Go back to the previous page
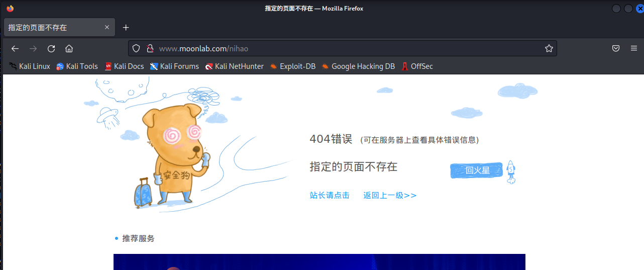 click(x=15, y=49)
